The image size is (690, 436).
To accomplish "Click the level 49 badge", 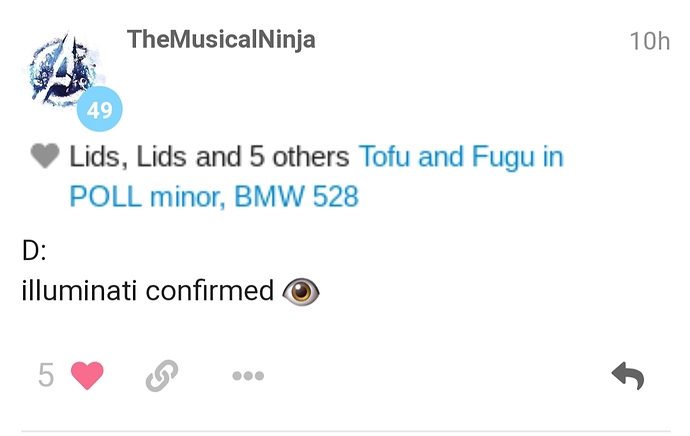I will pyautogui.click(x=99, y=110).
